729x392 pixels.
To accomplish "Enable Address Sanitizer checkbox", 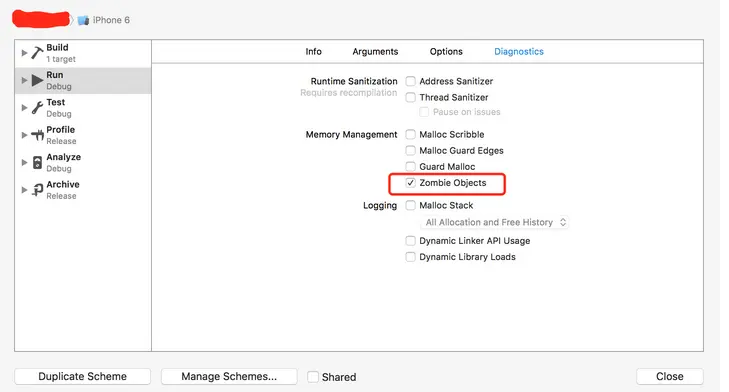I will pos(410,81).
